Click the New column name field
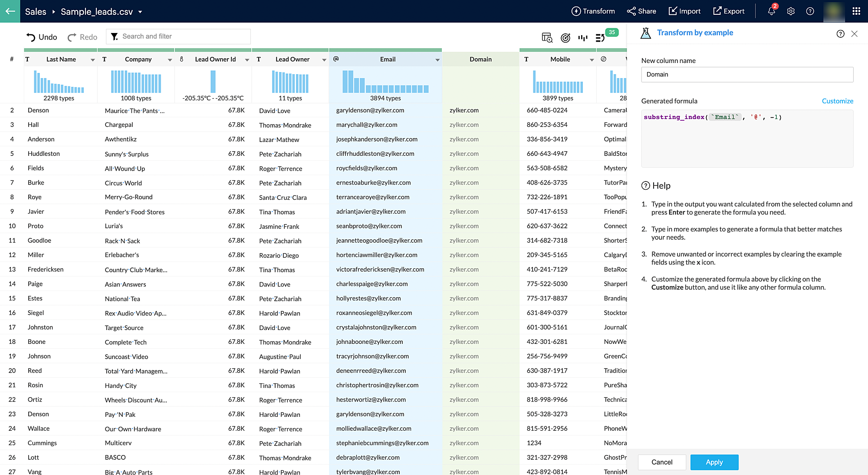This screenshot has width=868, height=475. [747, 74]
